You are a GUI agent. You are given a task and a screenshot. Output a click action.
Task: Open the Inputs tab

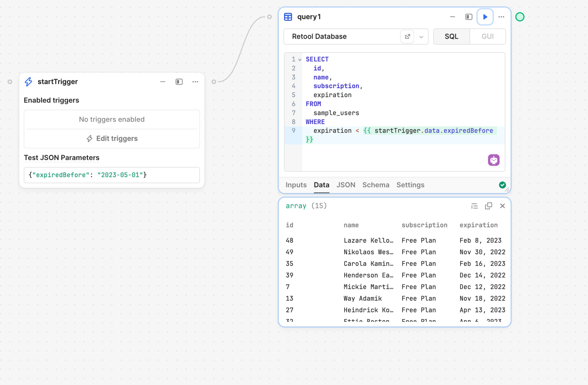[x=296, y=185]
